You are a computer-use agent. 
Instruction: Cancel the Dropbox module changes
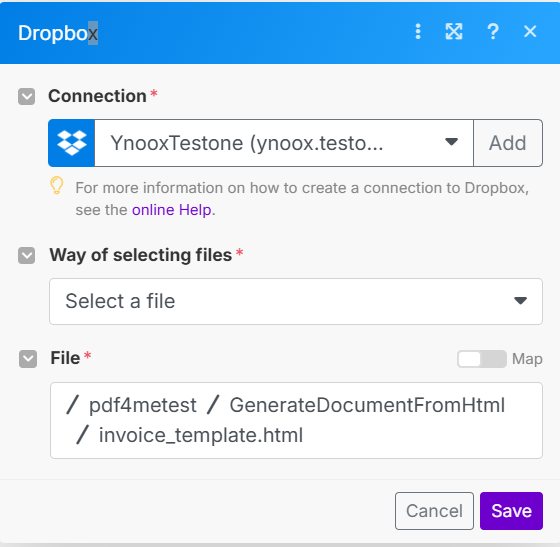click(x=434, y=511)
